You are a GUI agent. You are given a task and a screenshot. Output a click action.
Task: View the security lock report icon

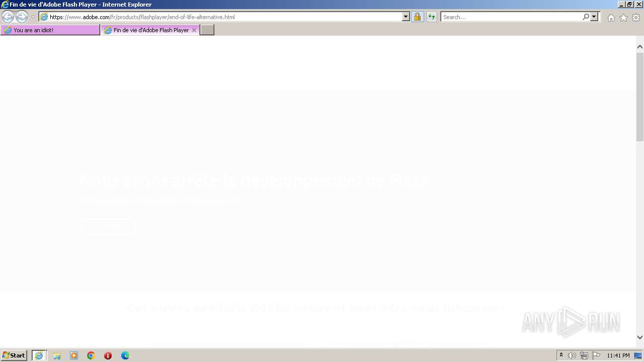[x=417, y=17]
